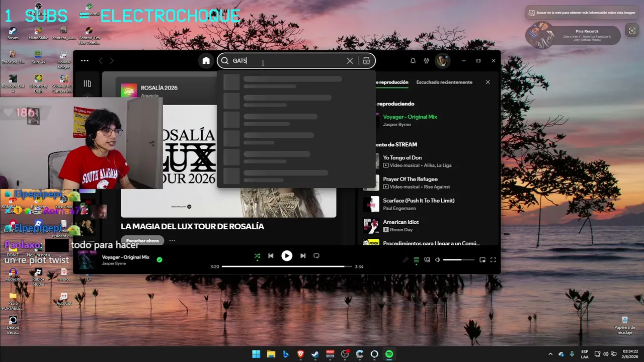The height and width of the screenshot is (362, 644).
Task: Clear the search field text
Action: point(350,61)
